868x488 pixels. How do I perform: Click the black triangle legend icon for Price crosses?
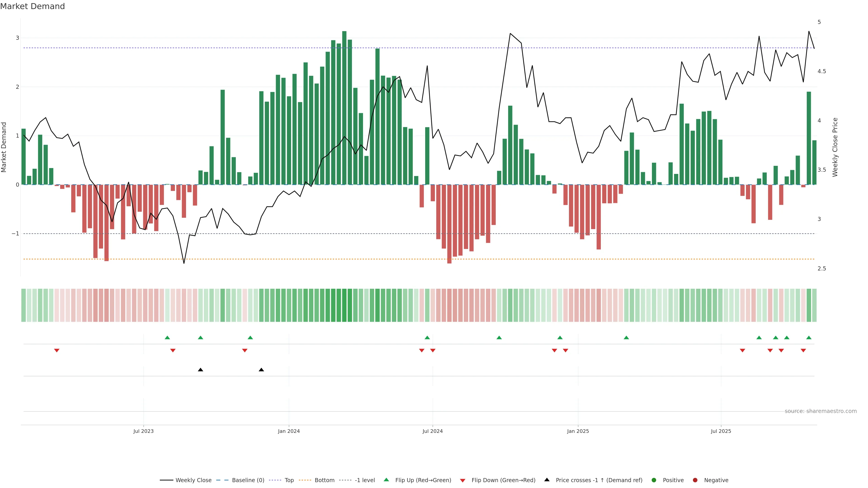pyautogui.click(x=547, y=480)
